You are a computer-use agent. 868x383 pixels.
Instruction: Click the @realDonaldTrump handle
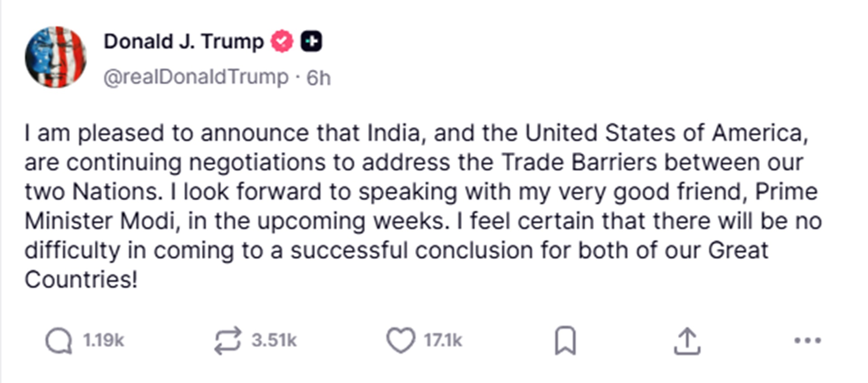tap(196, 77)
